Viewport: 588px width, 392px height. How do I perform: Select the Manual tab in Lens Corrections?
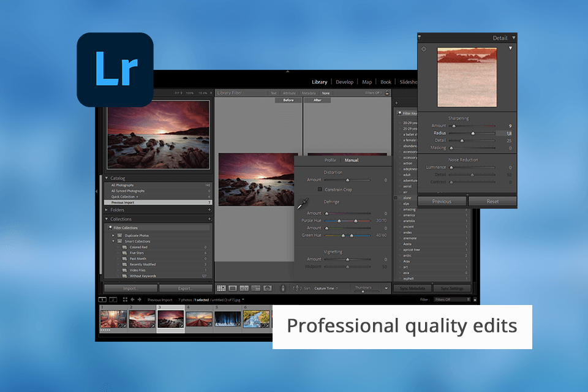(352, 160)
